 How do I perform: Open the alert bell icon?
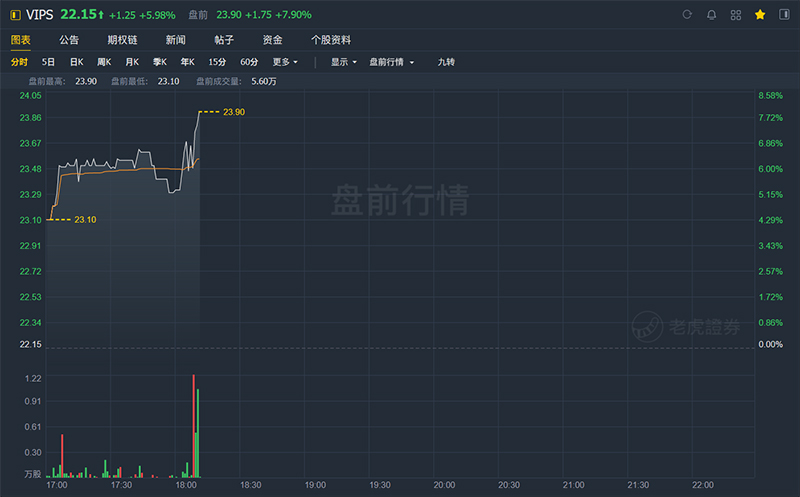(711, 15)
